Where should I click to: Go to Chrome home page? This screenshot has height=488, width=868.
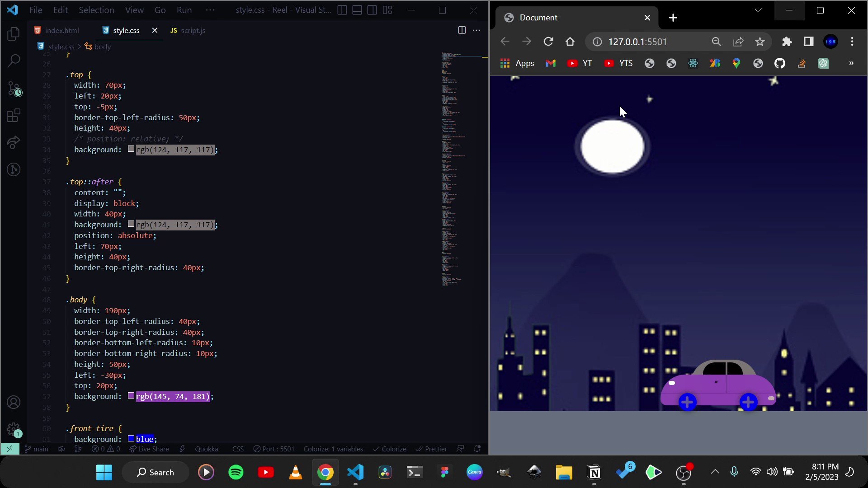(570, 42)
